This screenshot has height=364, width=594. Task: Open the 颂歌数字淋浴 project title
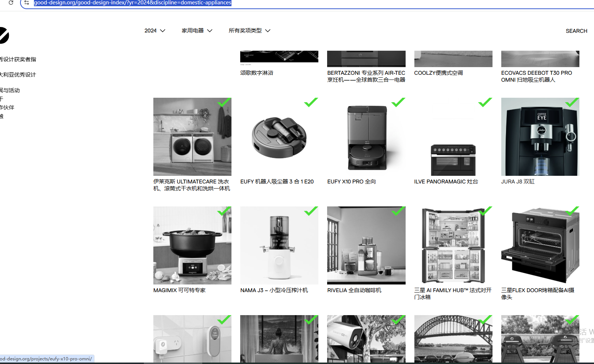[257, 73]
